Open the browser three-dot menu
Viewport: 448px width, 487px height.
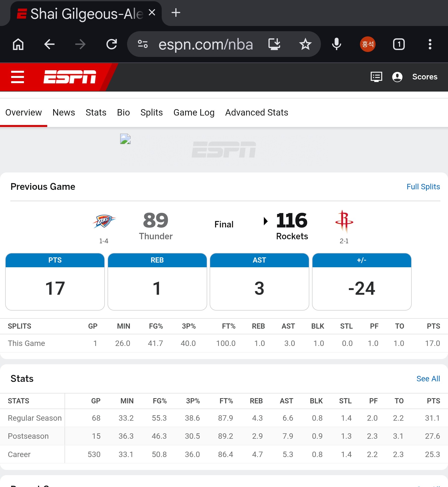[x=430, y=44]
